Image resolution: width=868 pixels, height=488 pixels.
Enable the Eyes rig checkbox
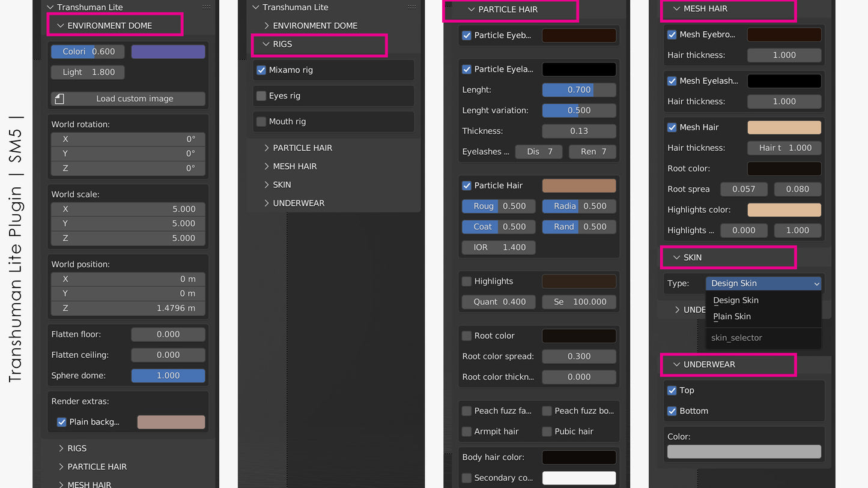click(x=261, y=96)
